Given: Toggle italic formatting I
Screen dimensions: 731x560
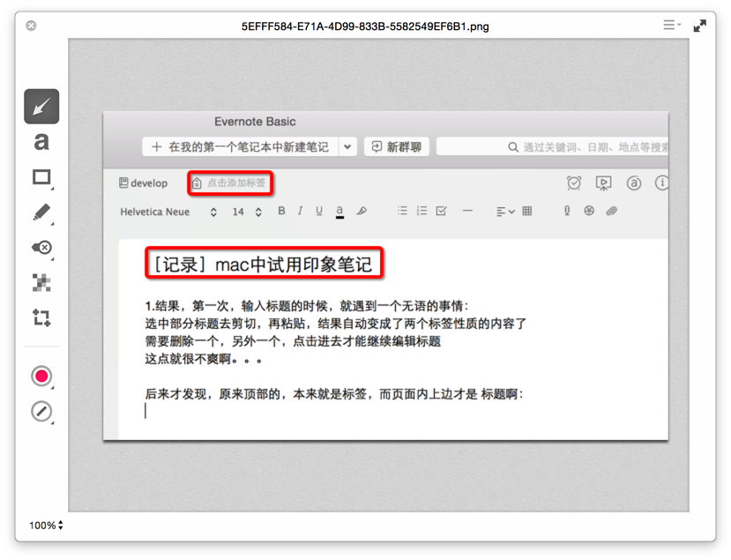Looking at the screenshot, I should tap(300, 211).
